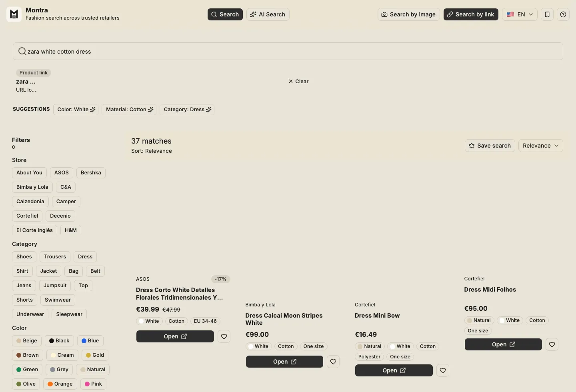Toggle H&M store filter
The image size is (576, 392).
point(71,230)
